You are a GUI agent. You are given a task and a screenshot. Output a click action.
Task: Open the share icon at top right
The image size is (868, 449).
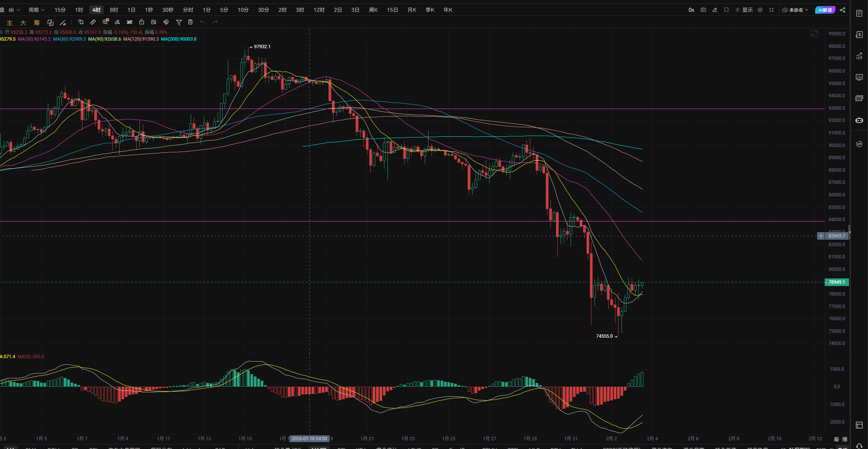[x=843, y=10]
